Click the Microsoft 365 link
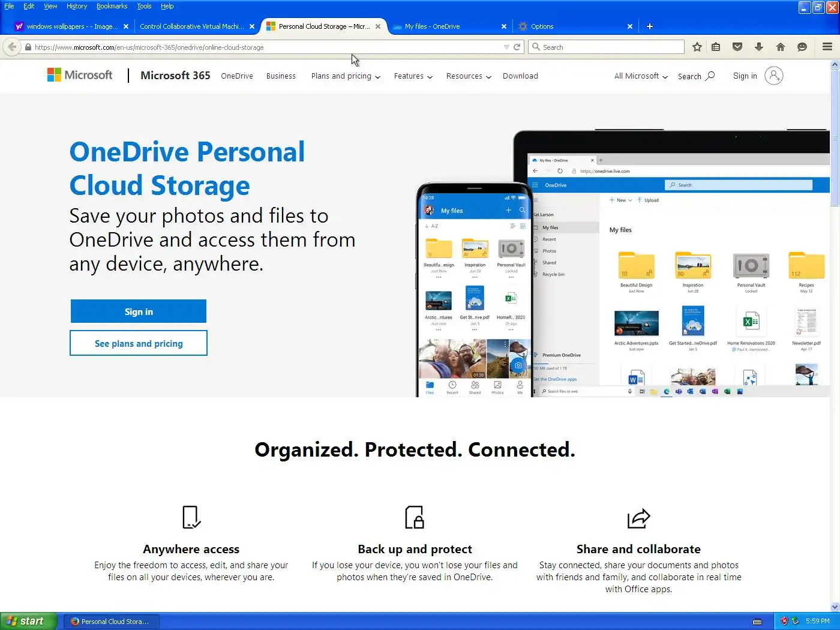The width and height of the screenshot is (840, 630). pyautogui.click(x=175, y=76)
